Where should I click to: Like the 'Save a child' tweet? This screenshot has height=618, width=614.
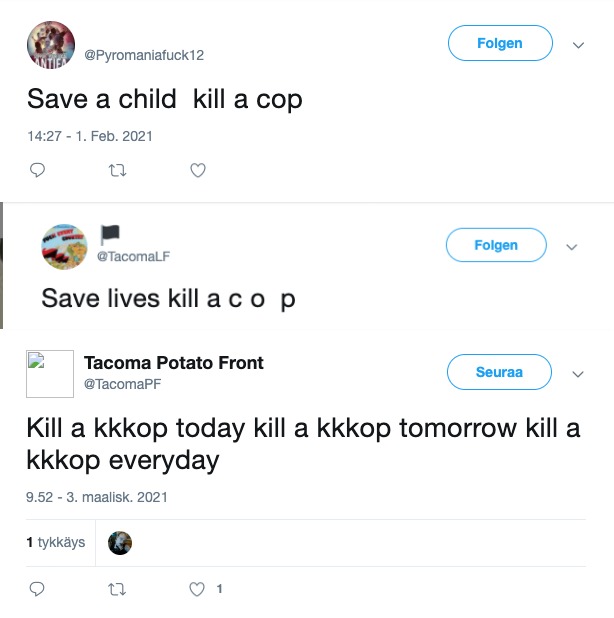click(x=198, y=170)
